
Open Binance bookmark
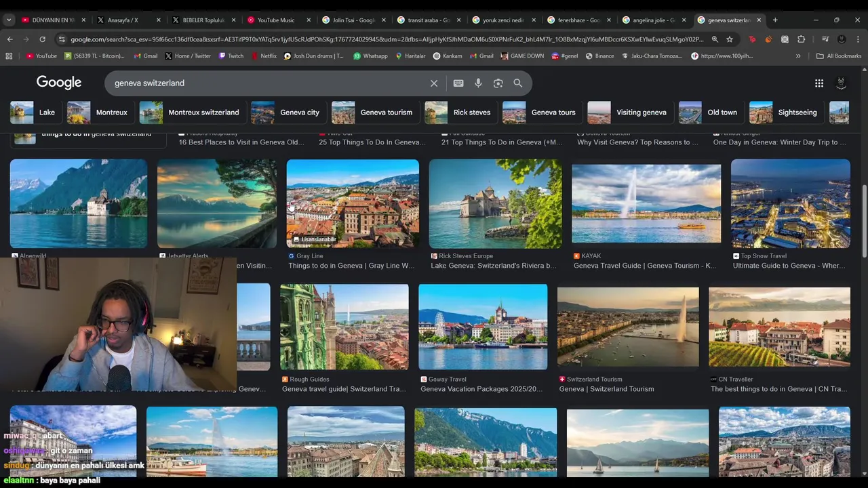point(599,56)
